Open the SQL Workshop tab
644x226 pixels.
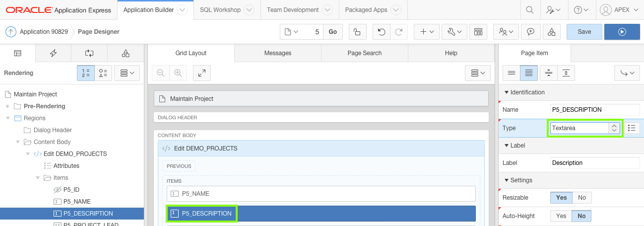tap(220, 10)
